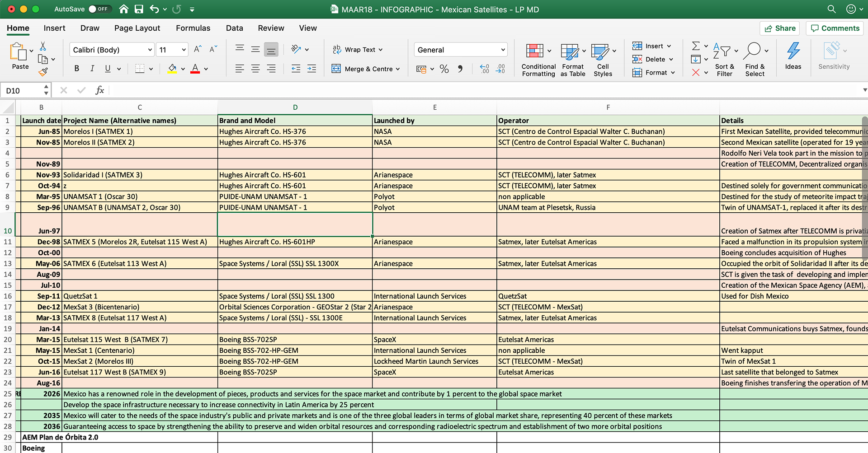The image size is (868, 453).
Task: Open the Page Layout tab
Action: [x=137, y=28]
